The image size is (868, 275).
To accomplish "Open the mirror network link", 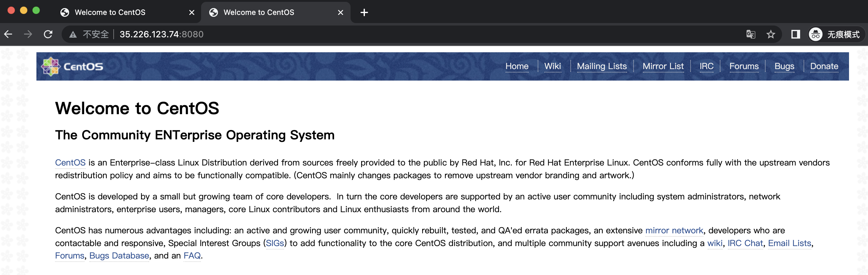I will click(674, 230).
